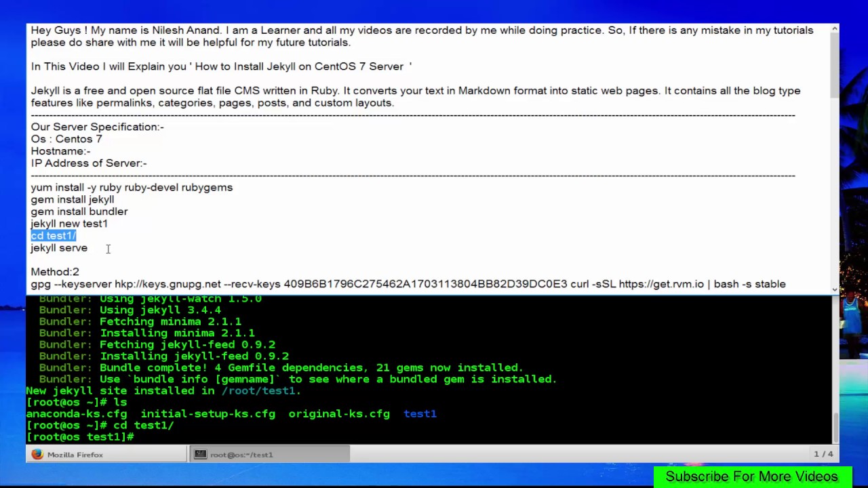Click 'initial-setup-ks.cfg' in the terminal listing

tap(208, 413)
